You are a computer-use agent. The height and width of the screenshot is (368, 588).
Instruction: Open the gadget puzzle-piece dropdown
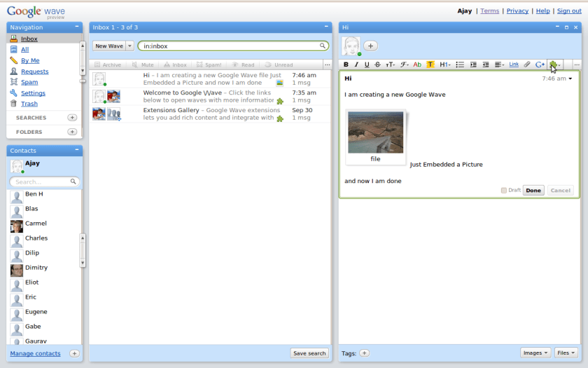555,64
